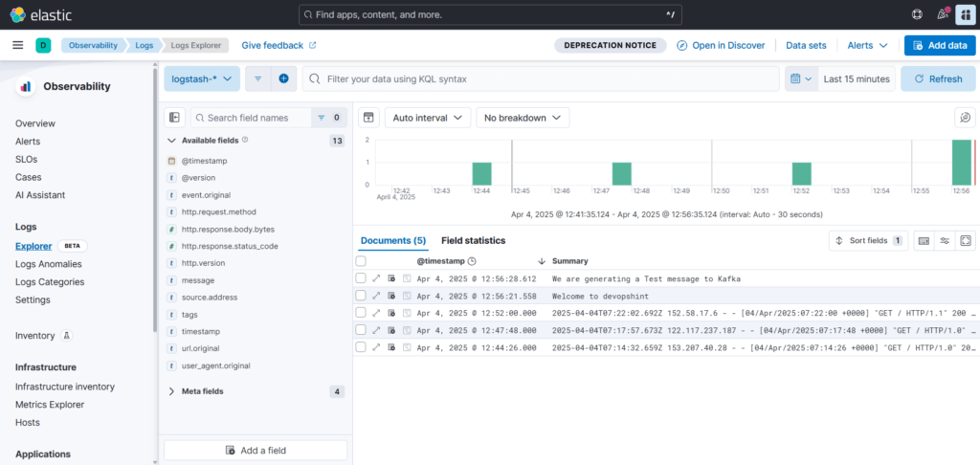
Task: Go to the Observability breadcrumb
Action: click(x=93, y=45)
